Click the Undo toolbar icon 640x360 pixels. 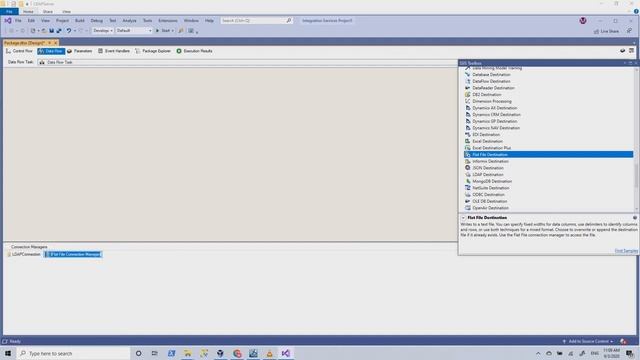coord(69,31)
